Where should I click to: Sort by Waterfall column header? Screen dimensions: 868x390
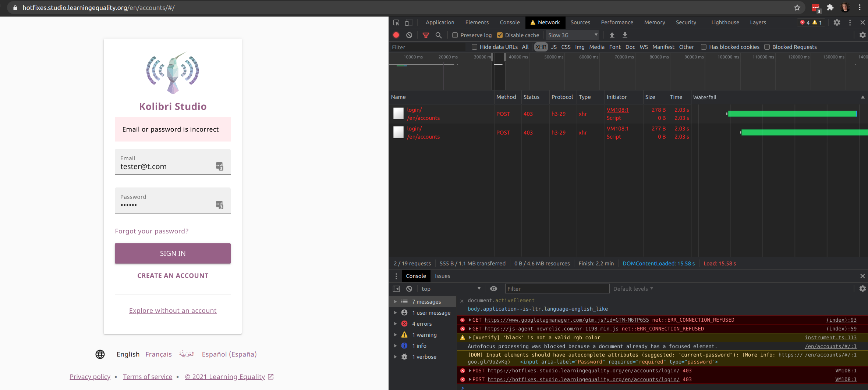point(779,97)
